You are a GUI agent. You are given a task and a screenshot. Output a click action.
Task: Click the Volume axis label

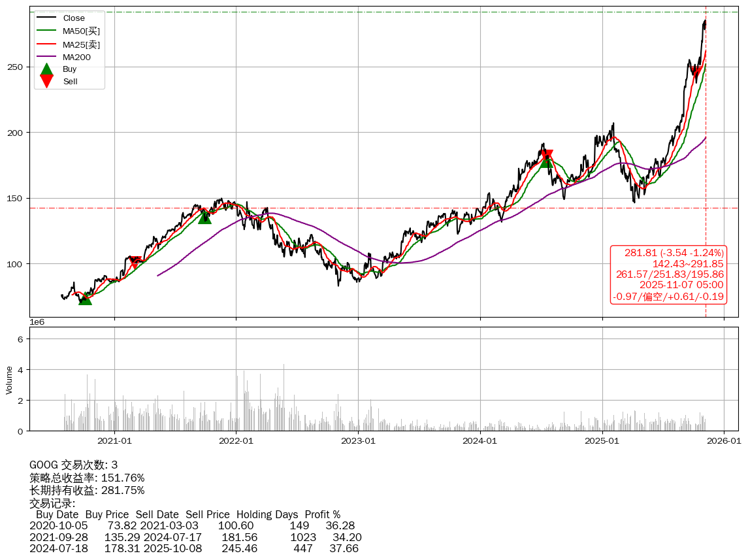click(9, 380)
